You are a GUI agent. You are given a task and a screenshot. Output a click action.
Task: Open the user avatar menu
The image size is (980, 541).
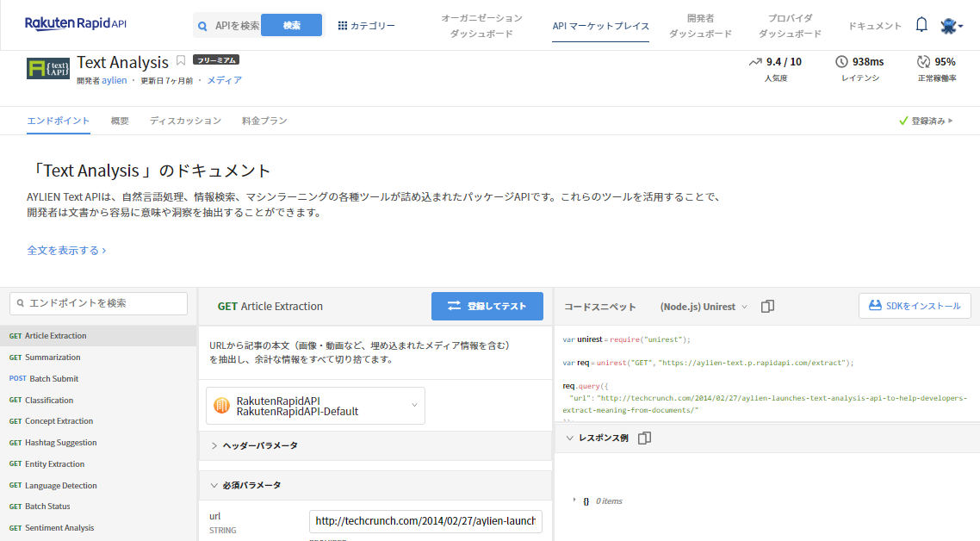tap(952, 26)
